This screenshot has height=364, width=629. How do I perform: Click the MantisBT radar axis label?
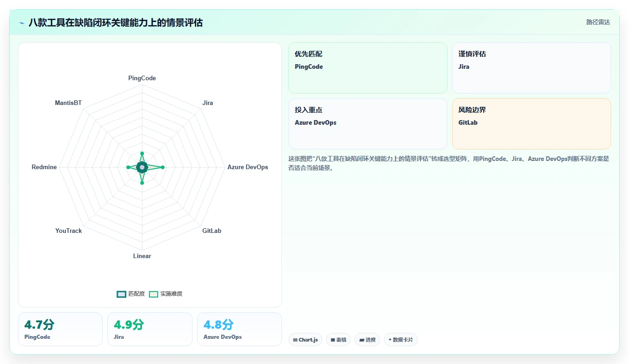[x=68, y=103]
